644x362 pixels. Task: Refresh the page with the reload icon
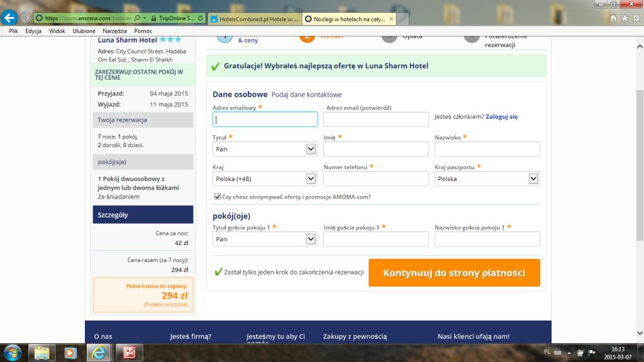201,18
